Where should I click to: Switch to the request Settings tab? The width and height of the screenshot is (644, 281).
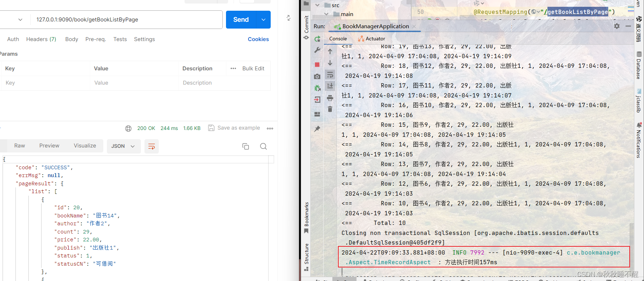[144, 39]
